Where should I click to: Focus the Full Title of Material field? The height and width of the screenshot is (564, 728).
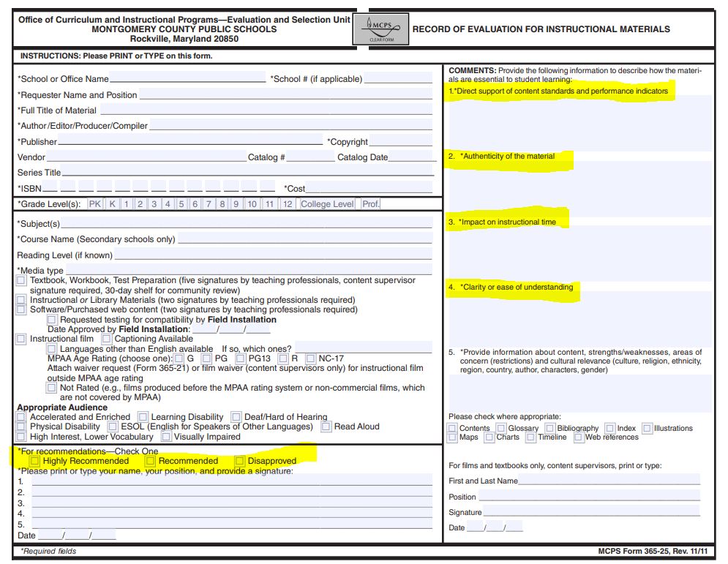(266, 110)
